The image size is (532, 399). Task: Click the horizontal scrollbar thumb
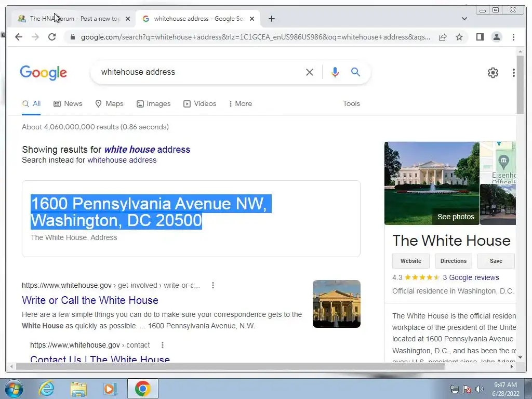[x=230, y=366]
